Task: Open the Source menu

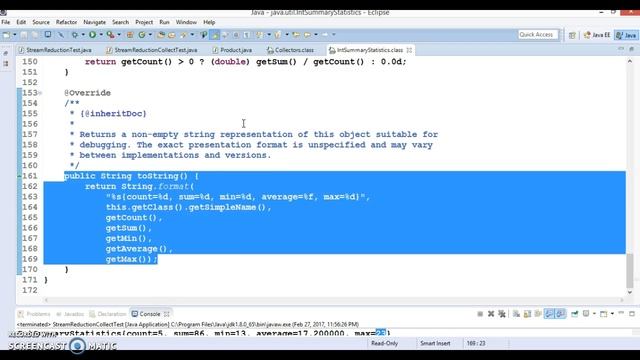Action: 41,22
